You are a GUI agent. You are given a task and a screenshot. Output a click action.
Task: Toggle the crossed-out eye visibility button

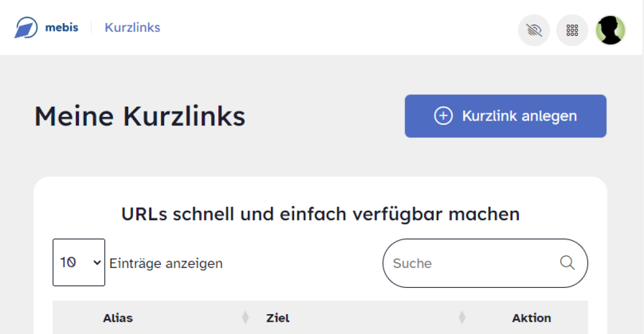pos(534,30)
